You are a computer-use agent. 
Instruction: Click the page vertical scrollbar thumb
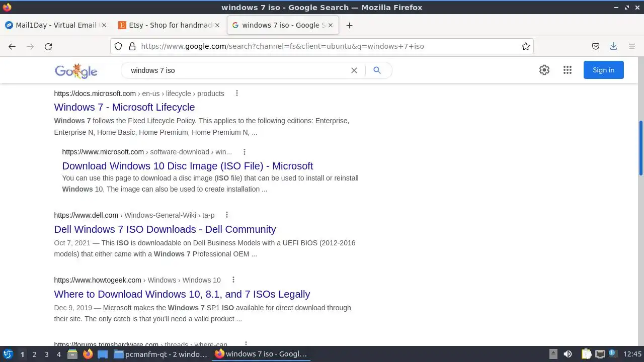[640, 148]
